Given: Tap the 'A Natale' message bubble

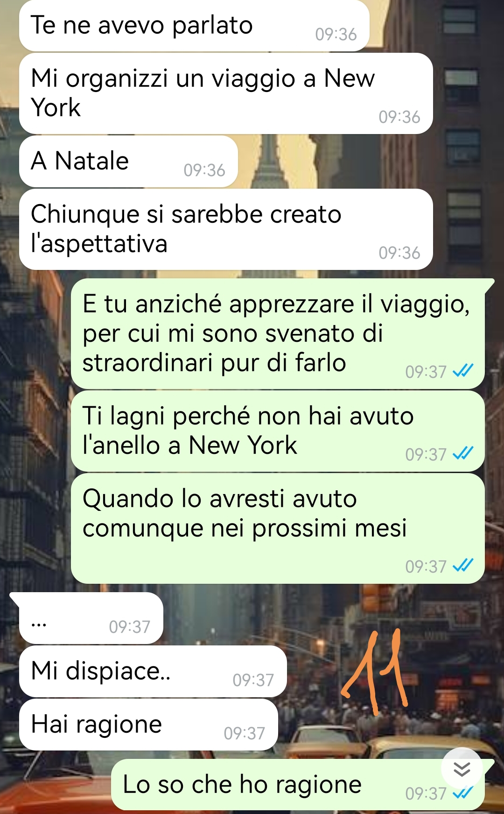Looking at the screenshot, I should point(128,162).
